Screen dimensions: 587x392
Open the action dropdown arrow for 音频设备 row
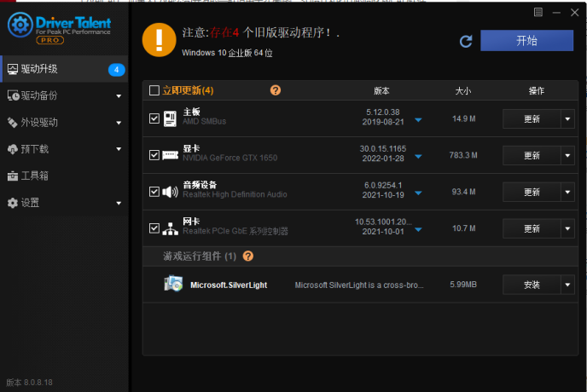(567, 192)
